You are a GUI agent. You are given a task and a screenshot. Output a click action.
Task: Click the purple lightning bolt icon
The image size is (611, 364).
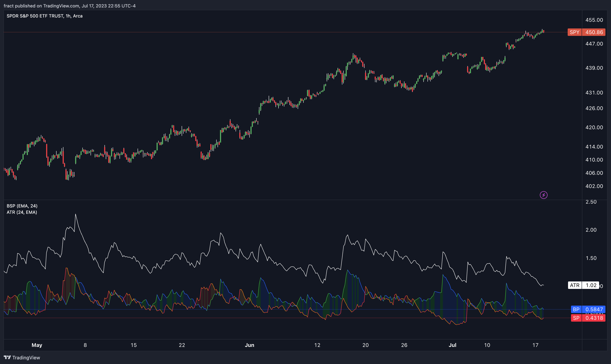pos(544,195)
